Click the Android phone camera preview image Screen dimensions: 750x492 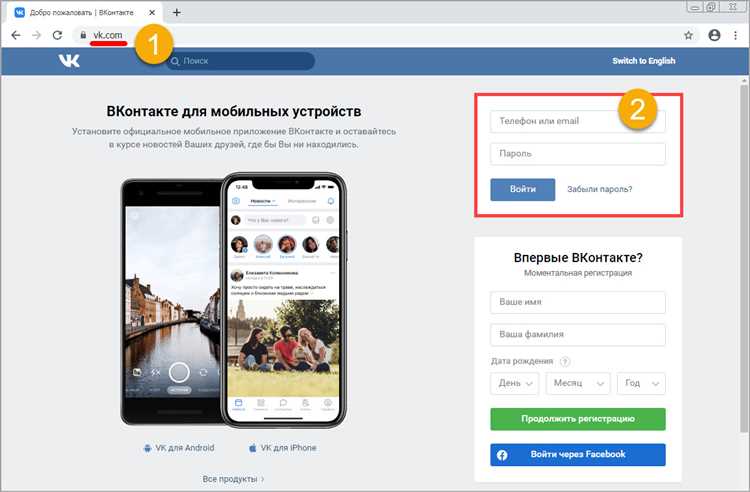[172, 301]
